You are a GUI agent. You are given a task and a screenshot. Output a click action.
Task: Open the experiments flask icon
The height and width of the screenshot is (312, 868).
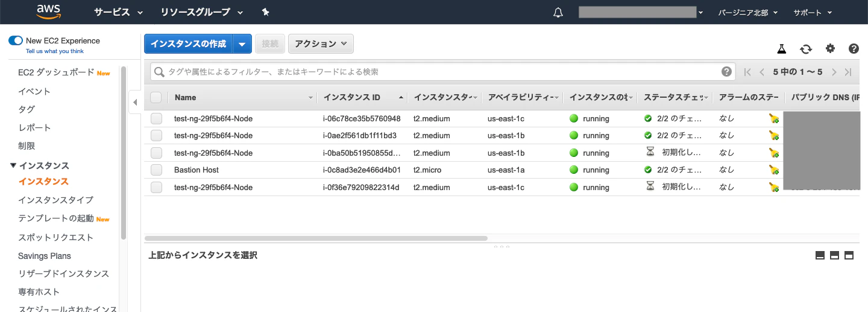[782, 49]
